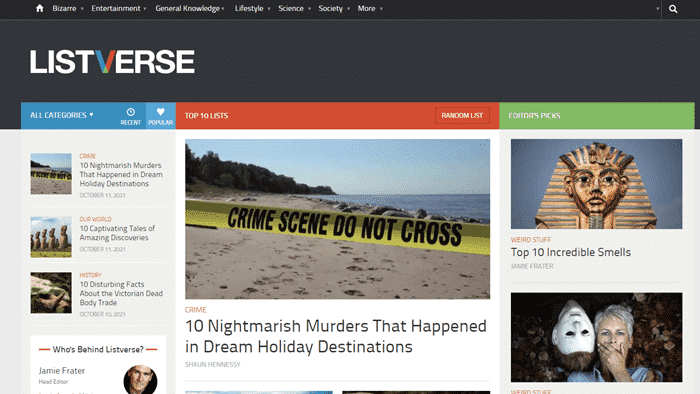Click October 10, 2021 date text
Viewport: 700px width, 394px height.
coord(102,314)
